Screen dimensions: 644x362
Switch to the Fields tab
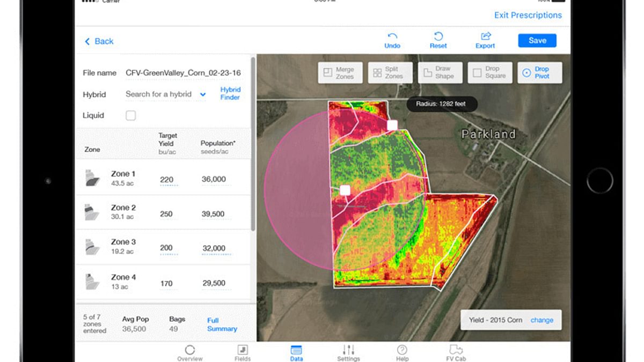[243, 353]
